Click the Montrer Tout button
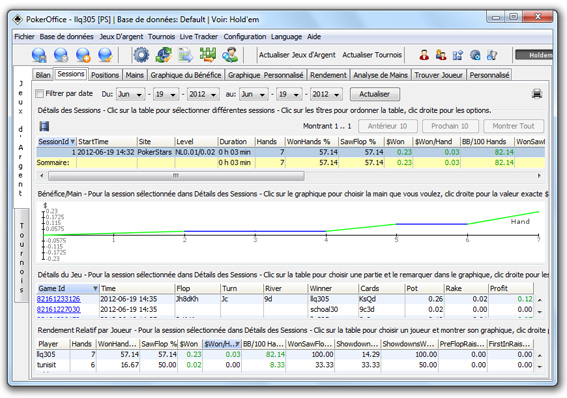Image resolution: width=567 pixels, height=398 pixels. point(513,126)
